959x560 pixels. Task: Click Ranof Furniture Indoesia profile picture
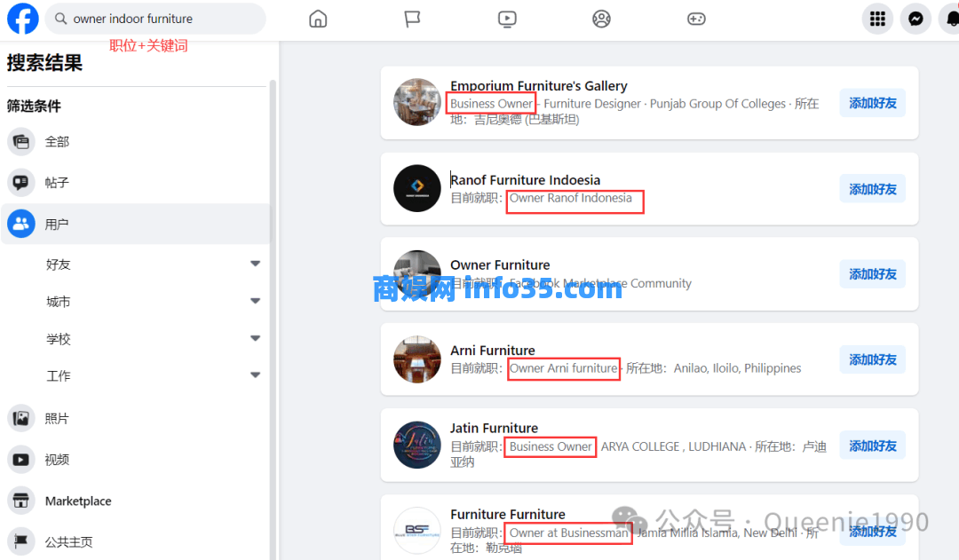[417, 188]
